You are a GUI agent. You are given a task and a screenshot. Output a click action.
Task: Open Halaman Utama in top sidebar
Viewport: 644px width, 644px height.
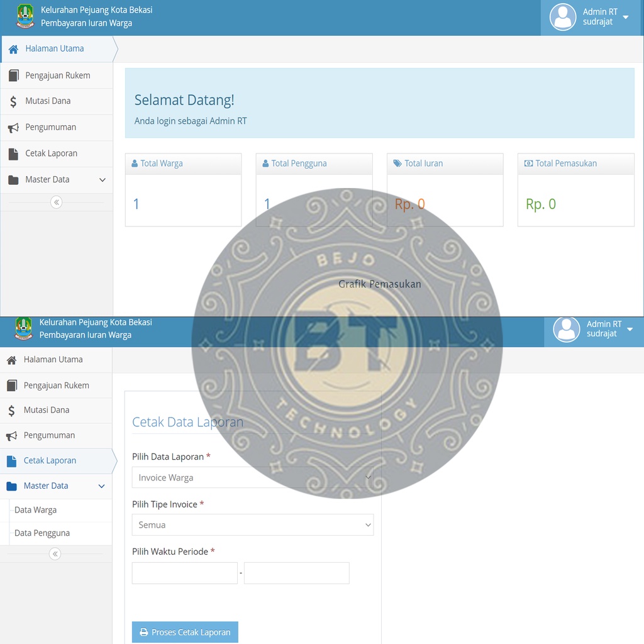point(57,49)
